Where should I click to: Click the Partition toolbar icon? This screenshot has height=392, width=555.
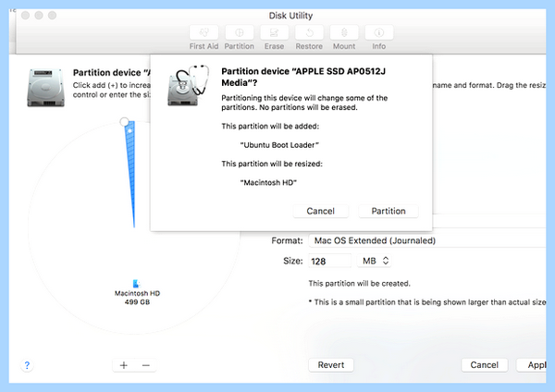point(240,33)
